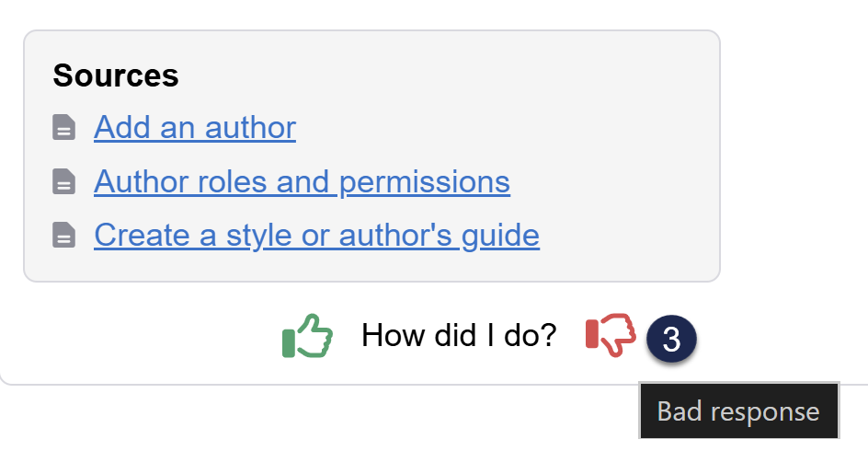Click the Sources heading
Viewport: 868px width, 451px height.
coord(116,75)
